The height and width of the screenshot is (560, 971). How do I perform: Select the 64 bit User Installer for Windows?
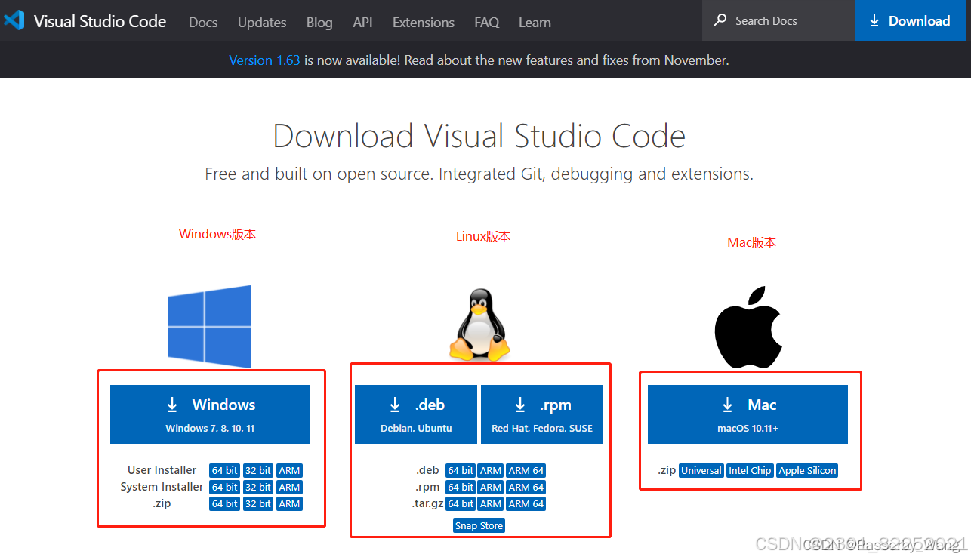224,470
